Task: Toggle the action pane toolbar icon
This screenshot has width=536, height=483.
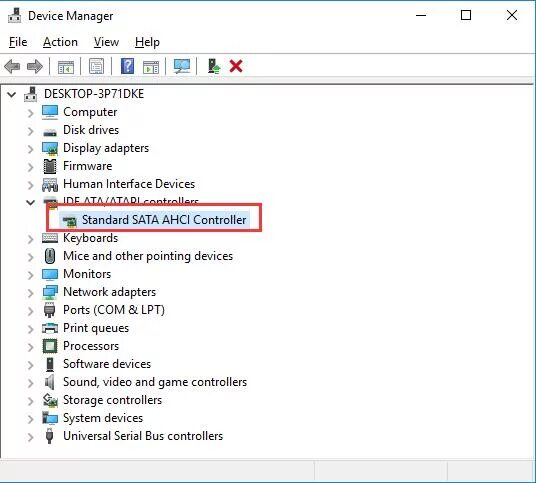Action: (x=151, y=66)
